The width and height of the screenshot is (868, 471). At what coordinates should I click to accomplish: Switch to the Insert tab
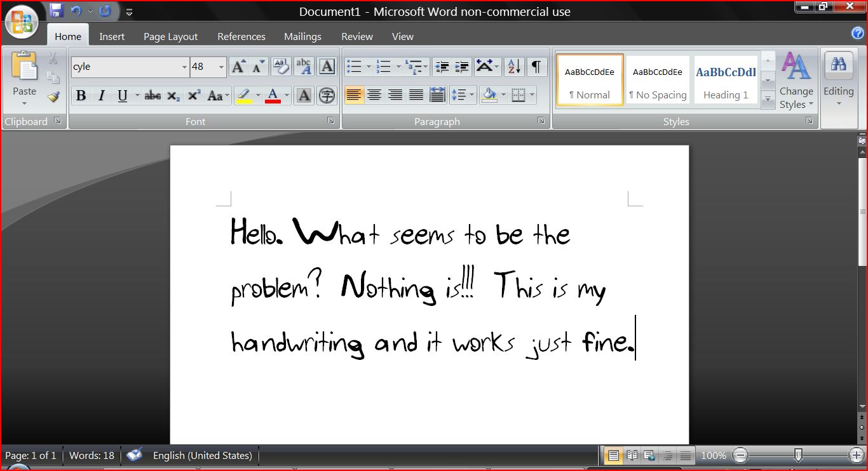point(112,36)
